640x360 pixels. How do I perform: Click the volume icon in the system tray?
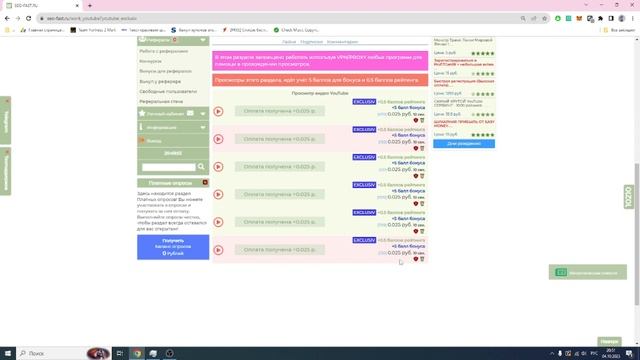click(584, 353)
